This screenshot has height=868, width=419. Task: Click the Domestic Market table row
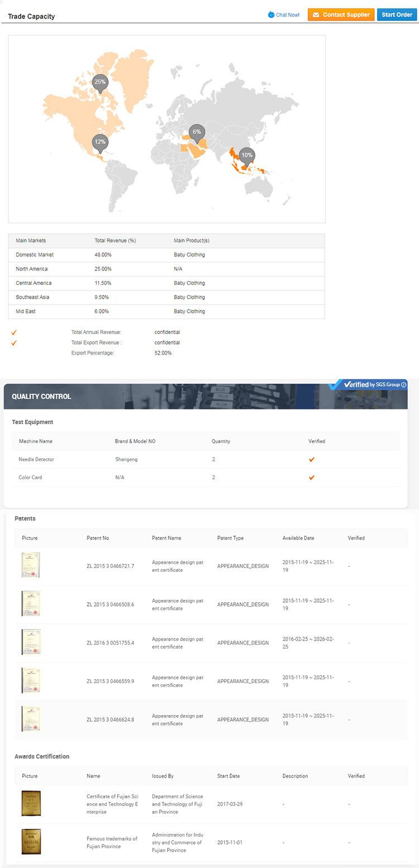[166, 255]
